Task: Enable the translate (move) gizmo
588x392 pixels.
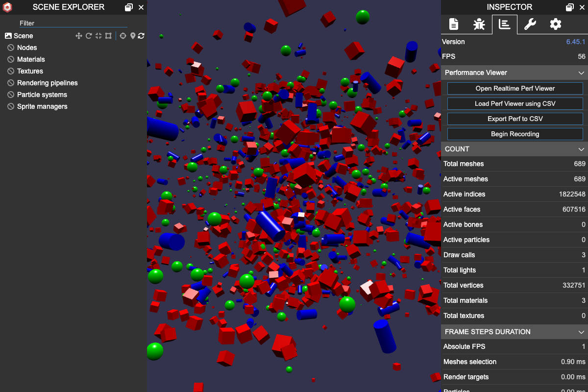Action: pyautogui.click(x=78, y=36)
